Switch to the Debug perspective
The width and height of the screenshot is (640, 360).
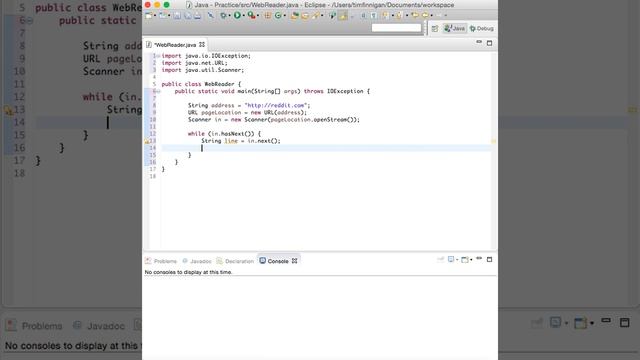482,29
